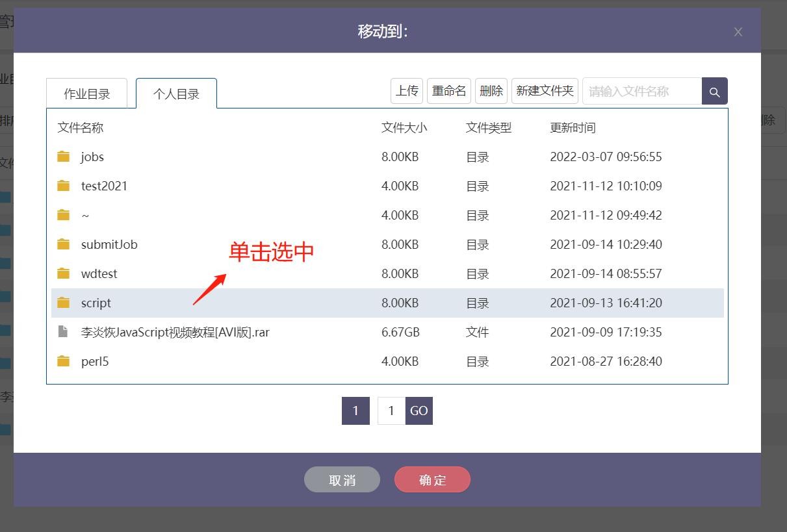
Task: Click the perl5 folder icon
Action: pyautogui.click(x=63, y=361)
